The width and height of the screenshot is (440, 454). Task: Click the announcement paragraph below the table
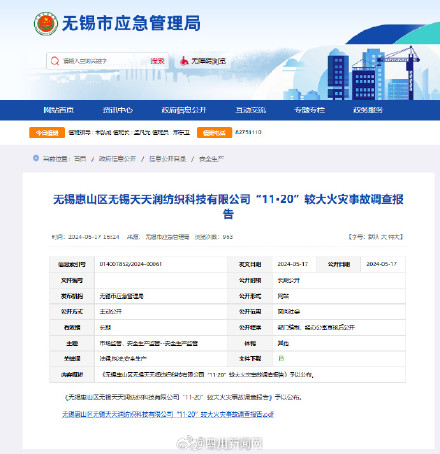(183, 397)
